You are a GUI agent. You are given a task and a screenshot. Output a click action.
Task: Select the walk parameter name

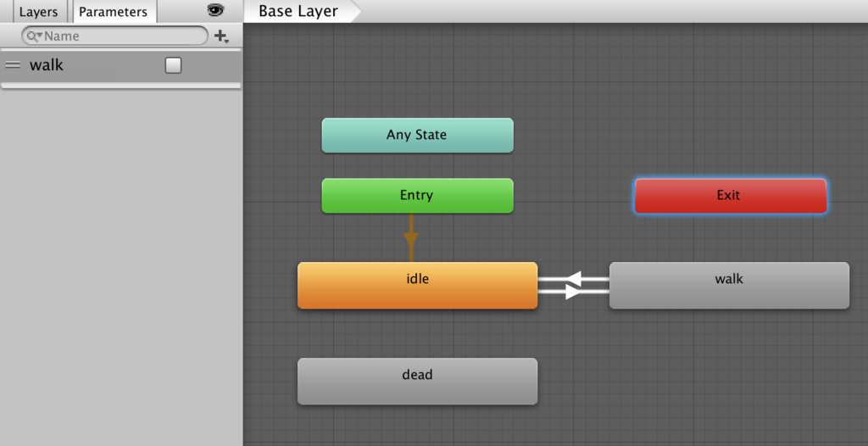click(47, 65)
